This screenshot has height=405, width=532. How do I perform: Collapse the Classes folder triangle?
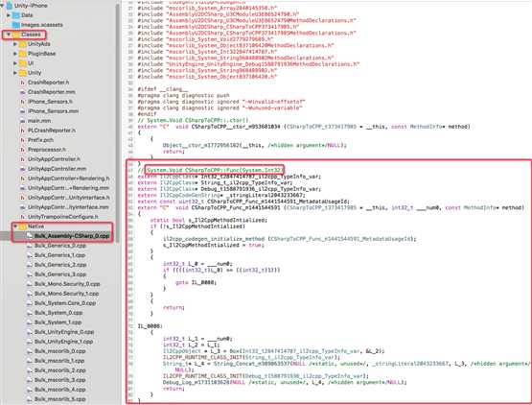point(9,35)
